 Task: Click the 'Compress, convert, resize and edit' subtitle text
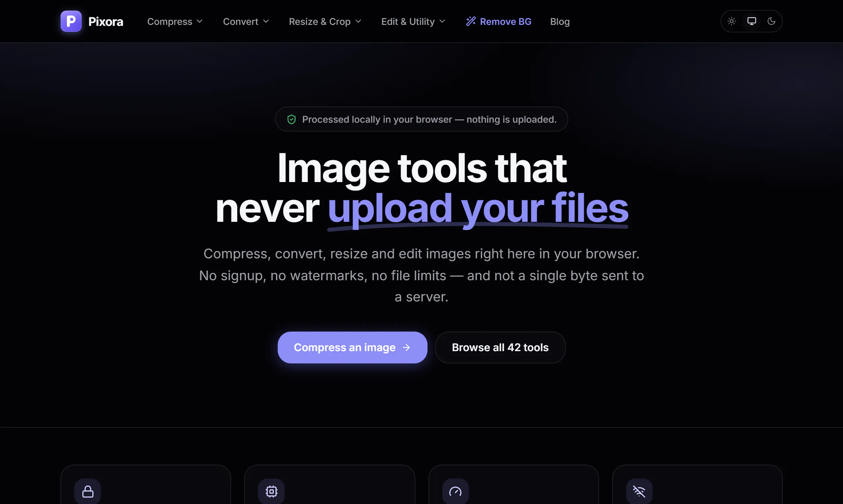click(421, 275)
